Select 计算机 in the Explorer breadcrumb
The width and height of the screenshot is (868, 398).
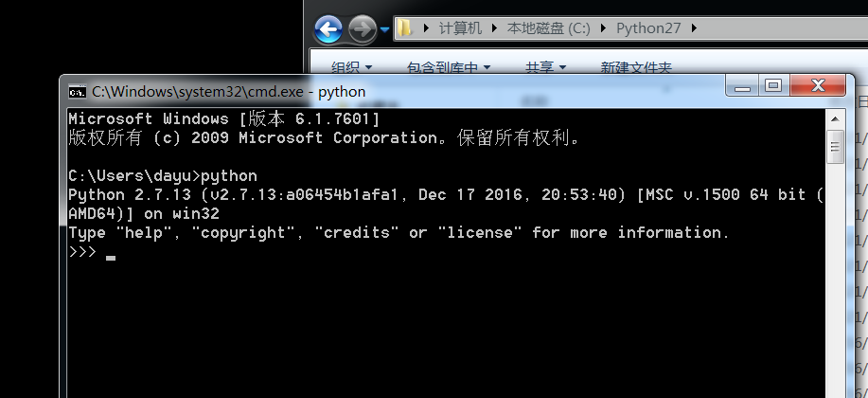pyautogui.click(x=460, y=27)
